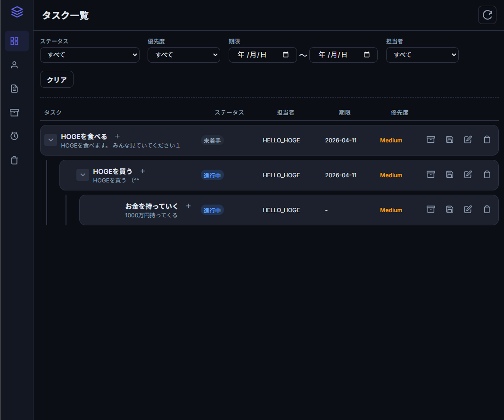Click the end date 年/月/日 field
504x420 pixels.
[343, 55]
